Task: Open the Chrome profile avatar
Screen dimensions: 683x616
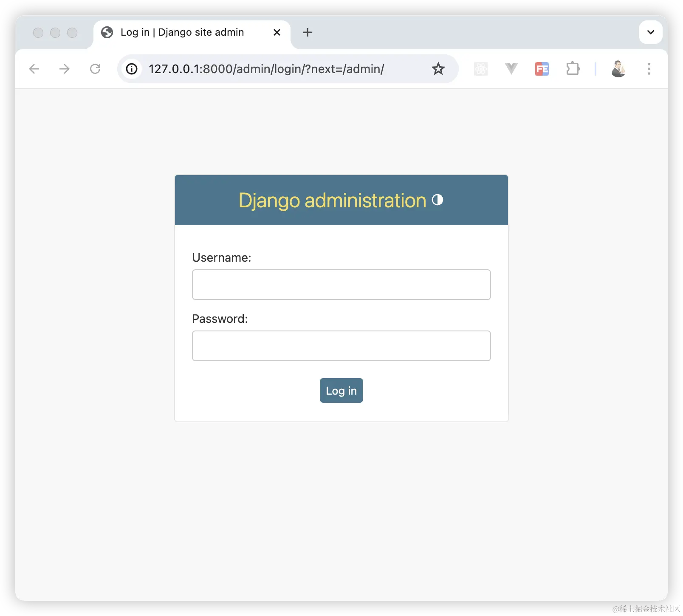Action: [618, 69]
